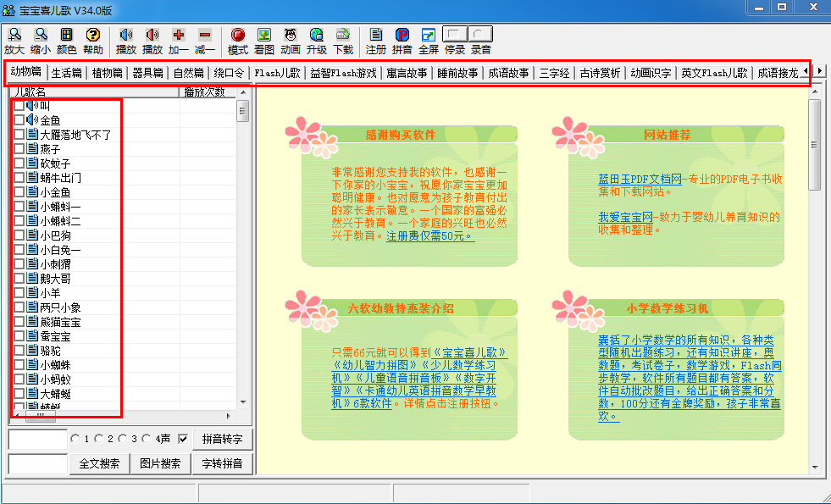Select tone radio button 1

(75, 439)
